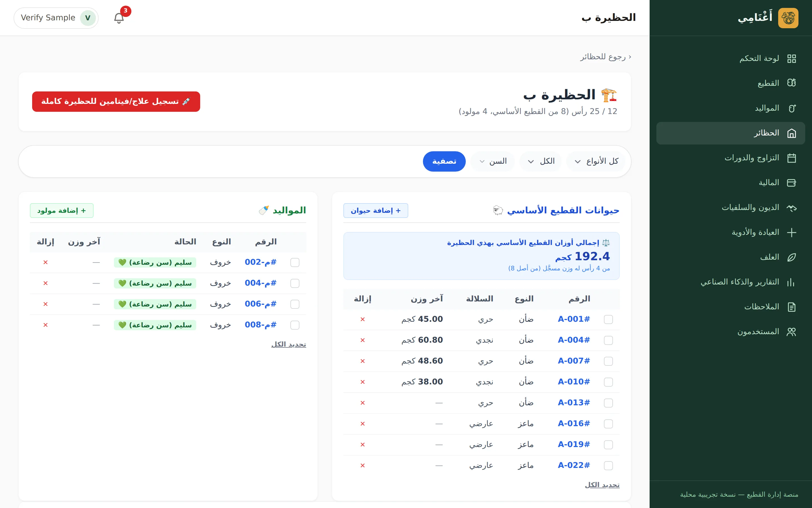This screenshot has width=812, height=508.
Task: Click تسجيل علاج/فيتامين للحظيرة كاملة button
Action: point(116,102)
